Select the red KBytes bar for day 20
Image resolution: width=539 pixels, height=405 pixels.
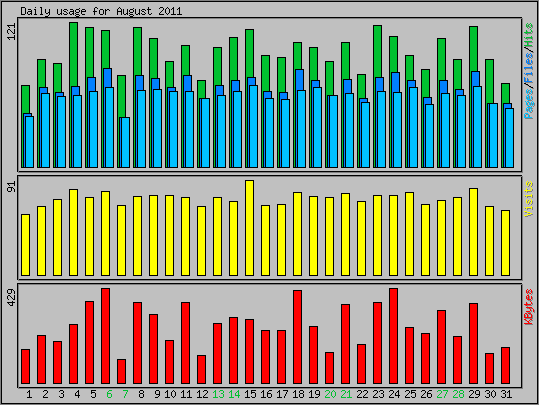(329, 368)
